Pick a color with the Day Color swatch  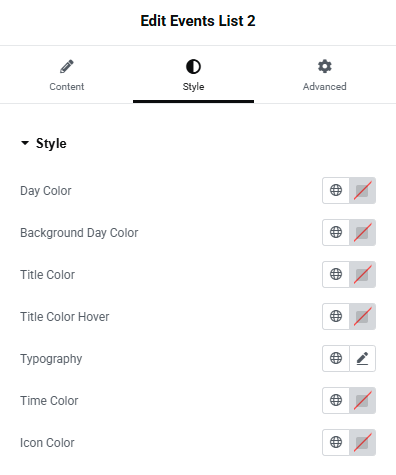pyautogui.click(x=362, y=190)
